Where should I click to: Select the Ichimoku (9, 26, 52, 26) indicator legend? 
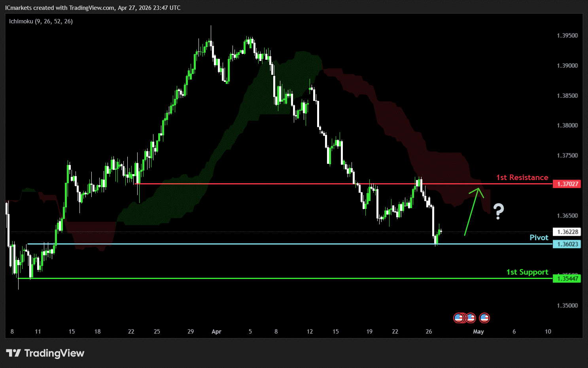click(41, 21)
